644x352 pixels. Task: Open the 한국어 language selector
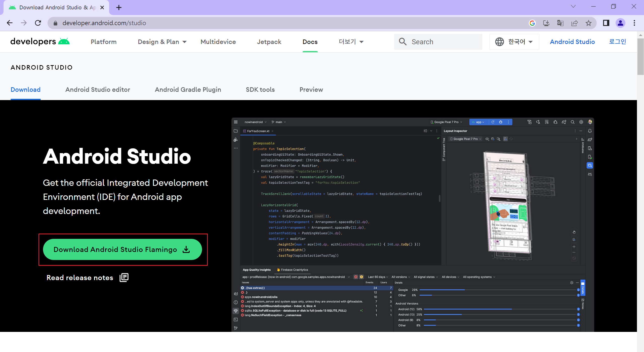click(514, 42)
